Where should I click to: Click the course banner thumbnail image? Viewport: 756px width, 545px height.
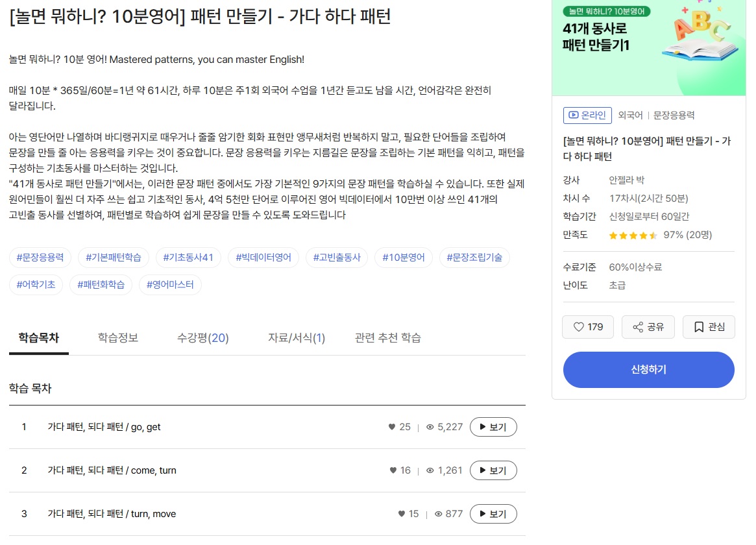(x=648, y=47)
